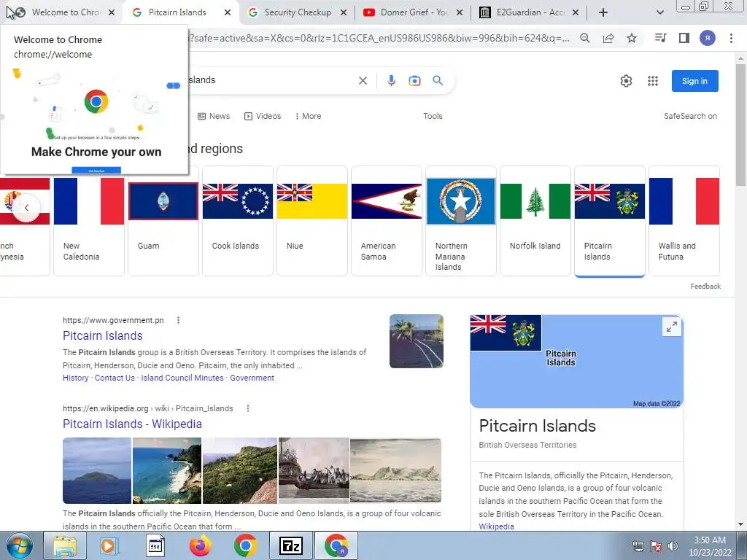Open zoom magnifier in address bar

tap(585, 38)
